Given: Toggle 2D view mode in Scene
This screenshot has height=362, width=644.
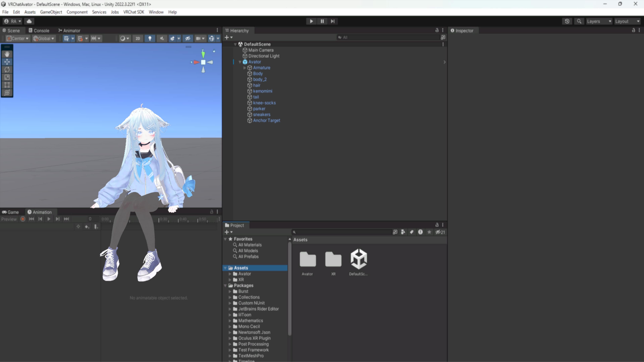Looking at the screenshot, I should coord(138,39).
